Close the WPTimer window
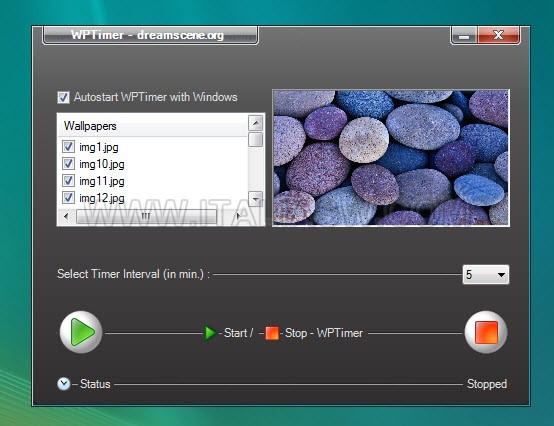 coord(499,35)
